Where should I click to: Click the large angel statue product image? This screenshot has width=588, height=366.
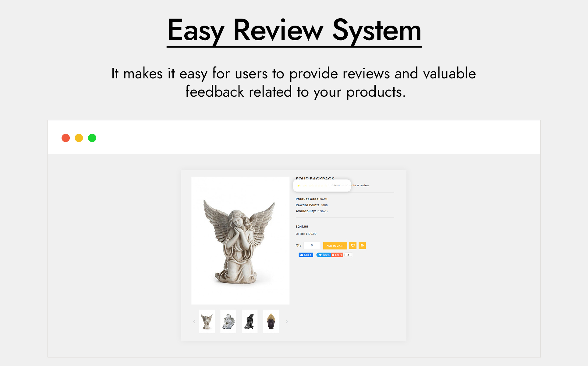click(x=240, y=241)
